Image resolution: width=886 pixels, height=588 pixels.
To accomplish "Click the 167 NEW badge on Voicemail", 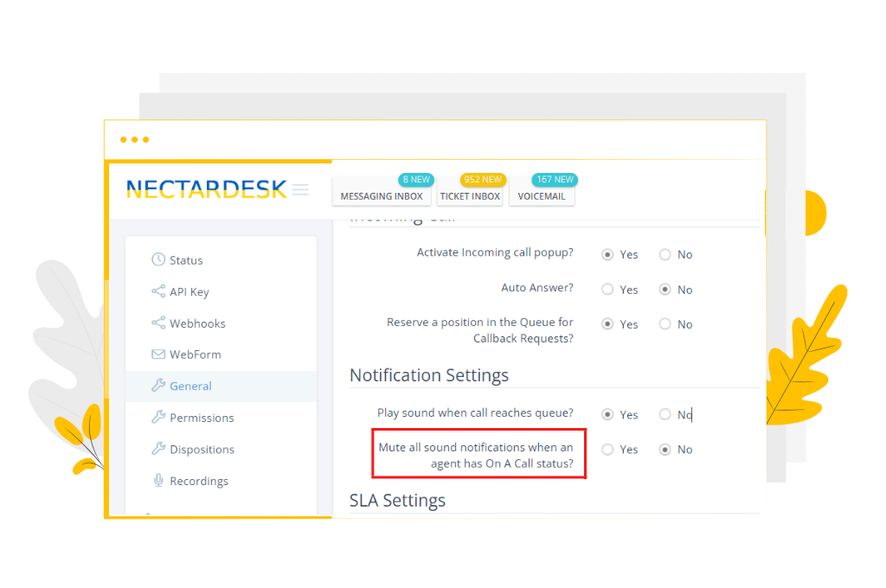I will pyautogui.click(x=555, y=180).
